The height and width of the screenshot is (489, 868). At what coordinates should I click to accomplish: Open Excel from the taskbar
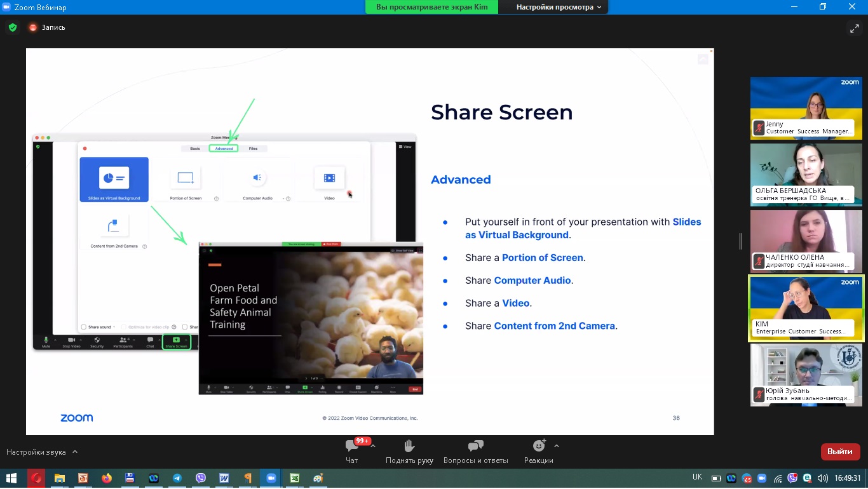point(295,478)
